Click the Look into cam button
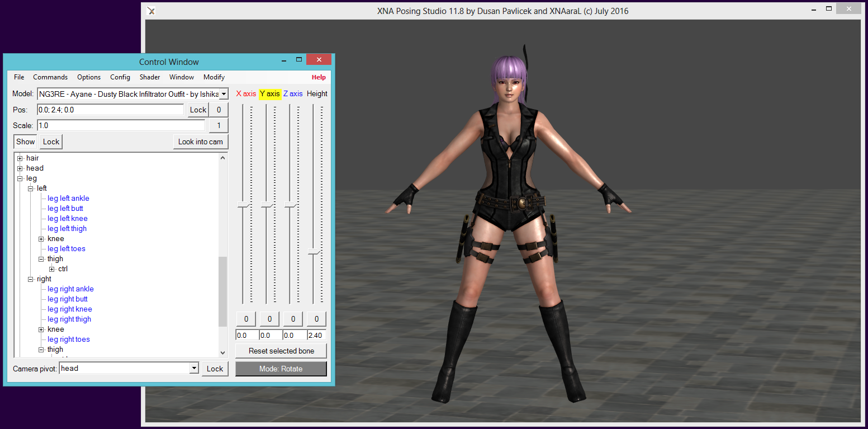 coord(201,142)
